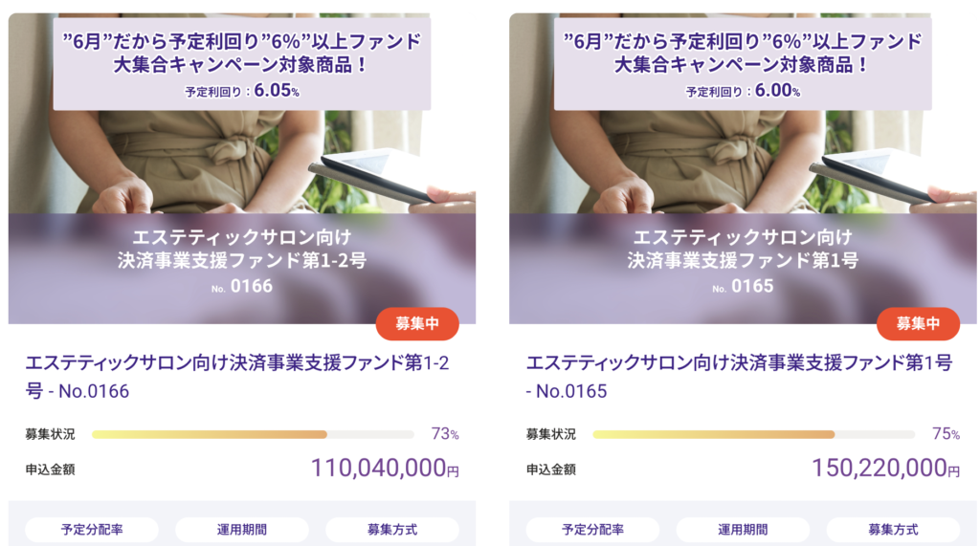Click the 6.00% campaign banner on right card
980x546 pixels.
[x=743, y=64]
